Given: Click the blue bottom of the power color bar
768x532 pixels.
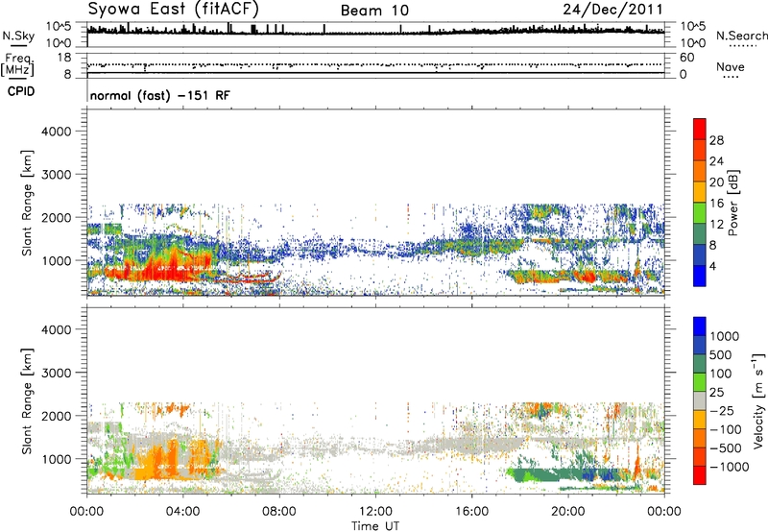Looking at the screenshot, I should tap(700, 276).
